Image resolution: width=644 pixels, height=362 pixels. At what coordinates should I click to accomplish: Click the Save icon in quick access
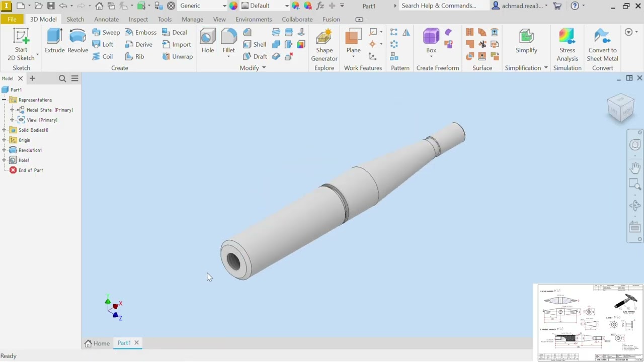pos(51,6)
